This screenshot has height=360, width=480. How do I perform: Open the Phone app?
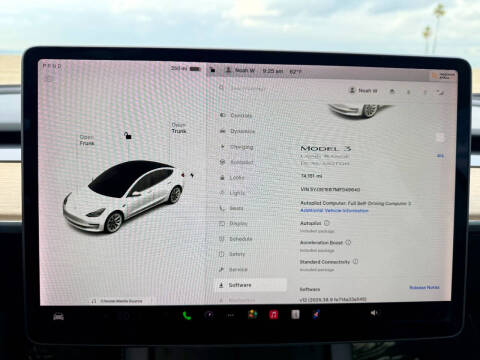click(x=187, y=315)
